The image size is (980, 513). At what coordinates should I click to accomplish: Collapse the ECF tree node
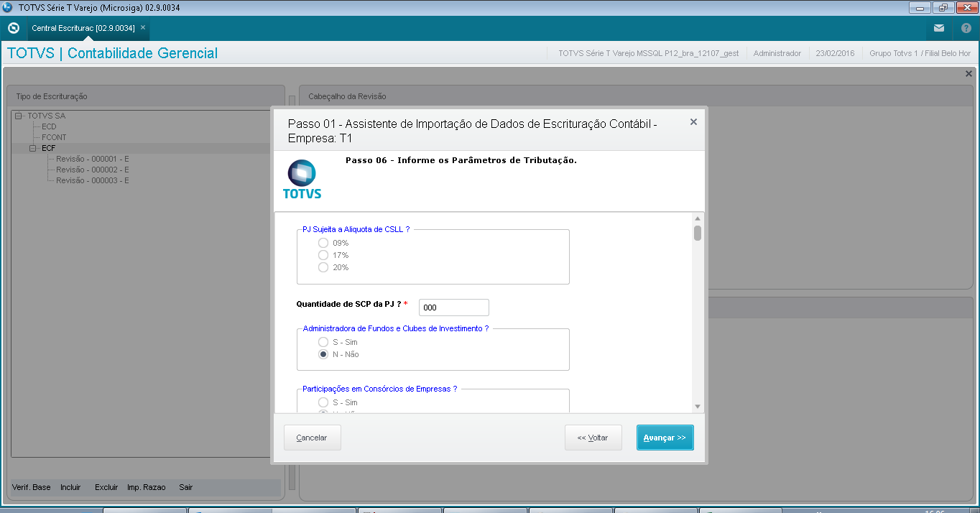33,148
